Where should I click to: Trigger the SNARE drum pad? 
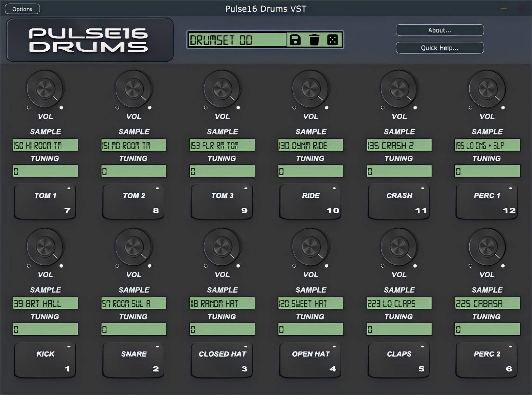tap(133, 360)
